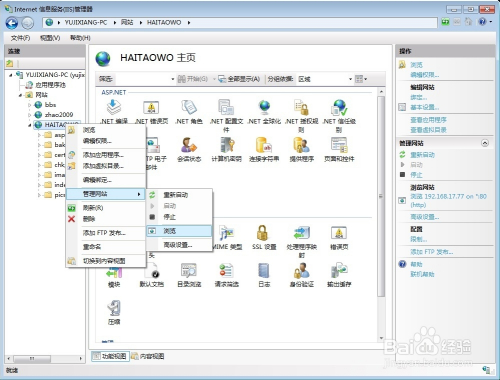The image size is (500, 380).
Task: Open the .NET 角色 feature icon
Action: [x=189, y=107]
